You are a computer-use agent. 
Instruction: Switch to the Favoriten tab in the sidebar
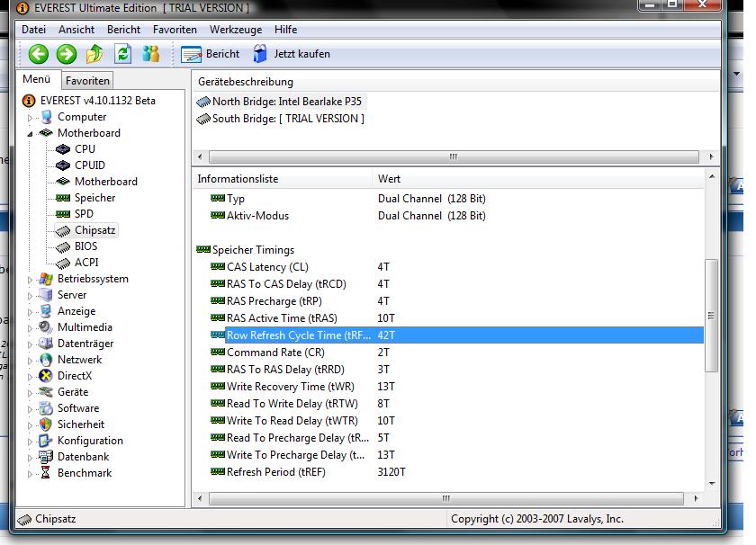tap(88, 81)
